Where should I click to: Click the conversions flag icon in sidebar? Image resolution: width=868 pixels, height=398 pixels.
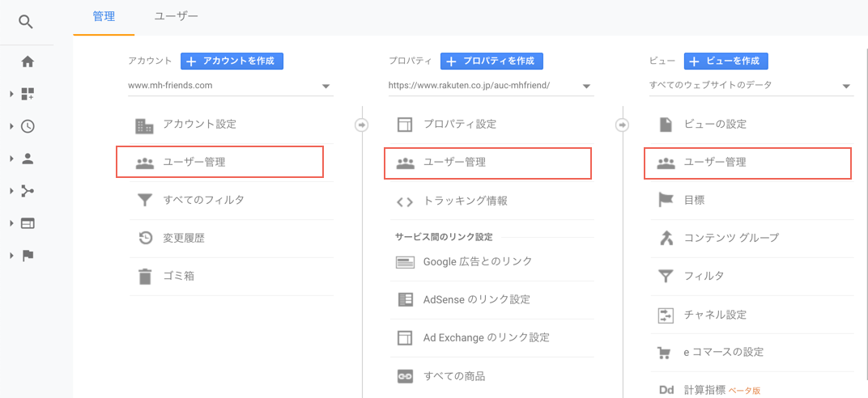(x=28, y=256)
